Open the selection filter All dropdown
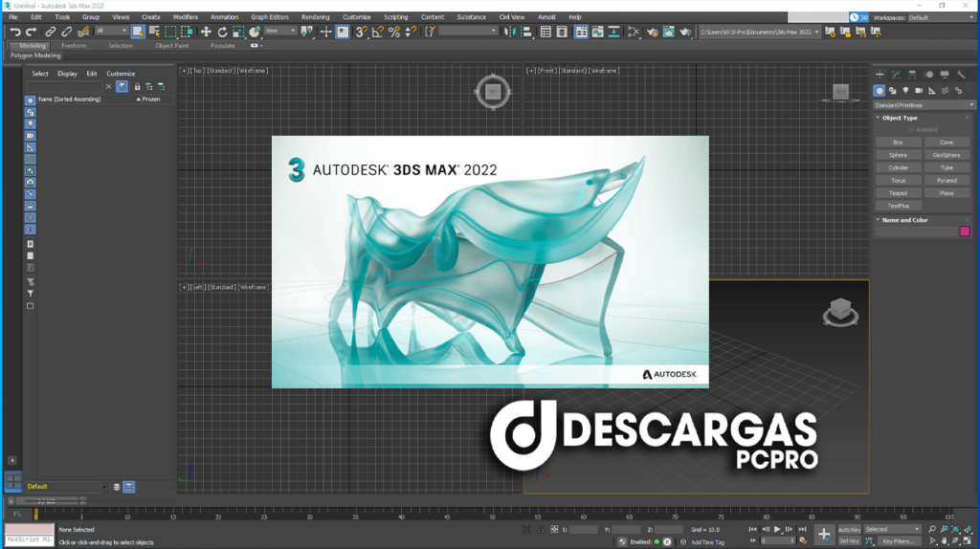Image resolution: width=980 pixels, height=549 pixels. 111,31
